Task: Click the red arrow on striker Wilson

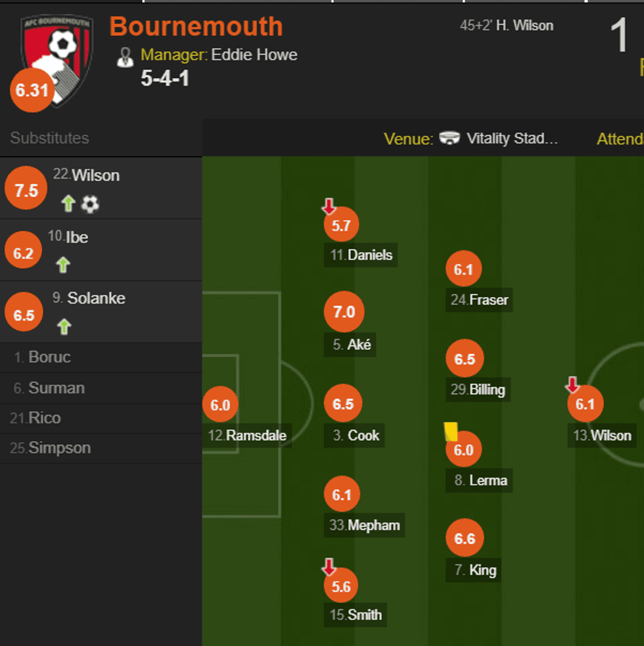Action: (573, 385)
